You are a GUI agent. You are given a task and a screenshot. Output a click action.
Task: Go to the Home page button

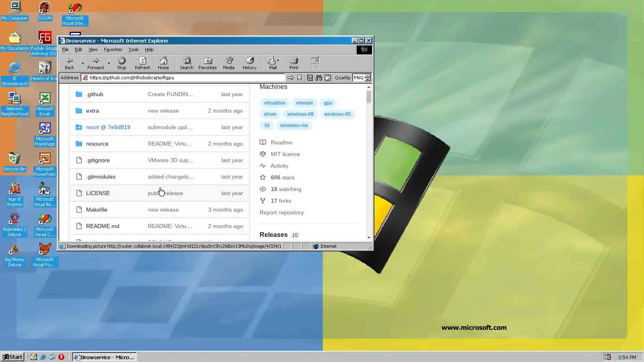163,63
